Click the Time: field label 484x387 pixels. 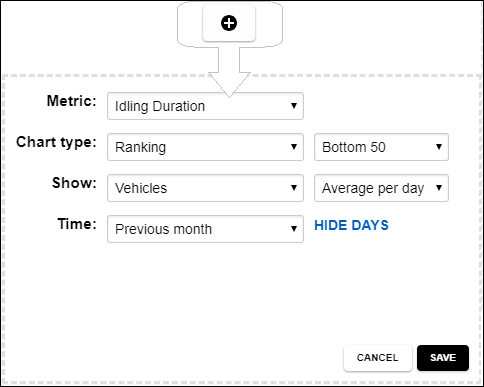pyautogui.click(x=77, y=224)
